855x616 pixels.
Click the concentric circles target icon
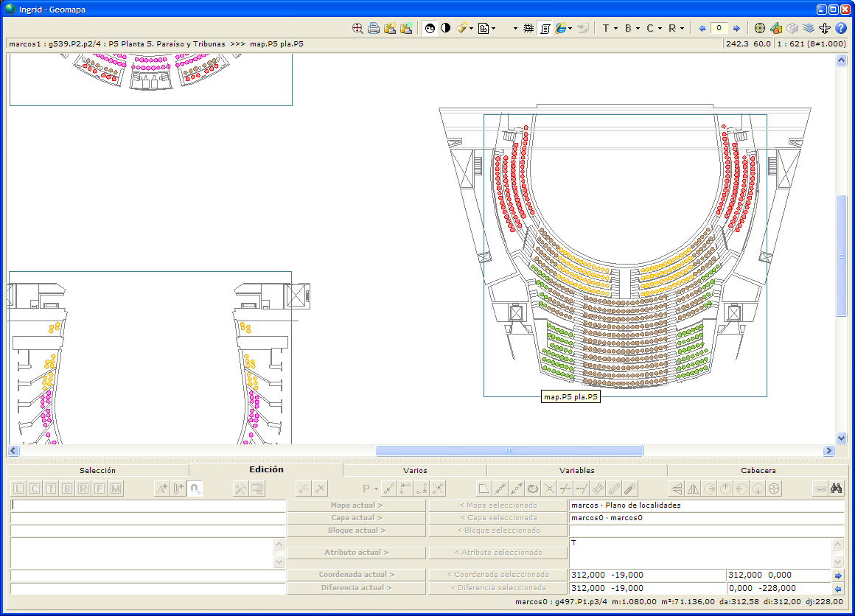coord(760,28)
